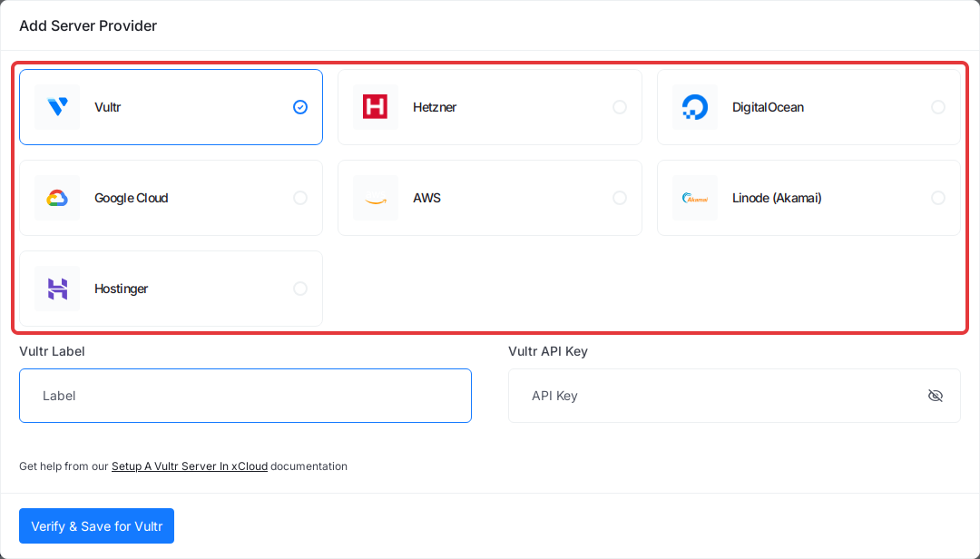Viewport: 980px width, 559px height.
Task: Select the Vultr radio button
Action: tap(300, 107)
